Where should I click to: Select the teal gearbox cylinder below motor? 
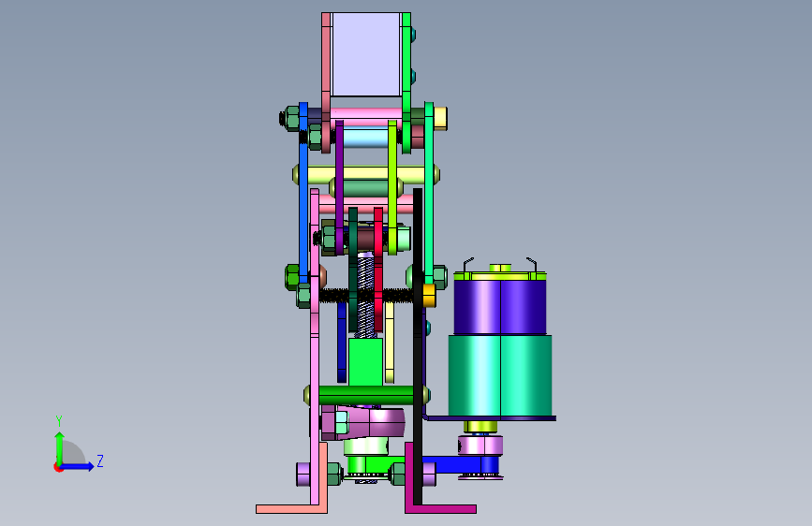(500, 376)
